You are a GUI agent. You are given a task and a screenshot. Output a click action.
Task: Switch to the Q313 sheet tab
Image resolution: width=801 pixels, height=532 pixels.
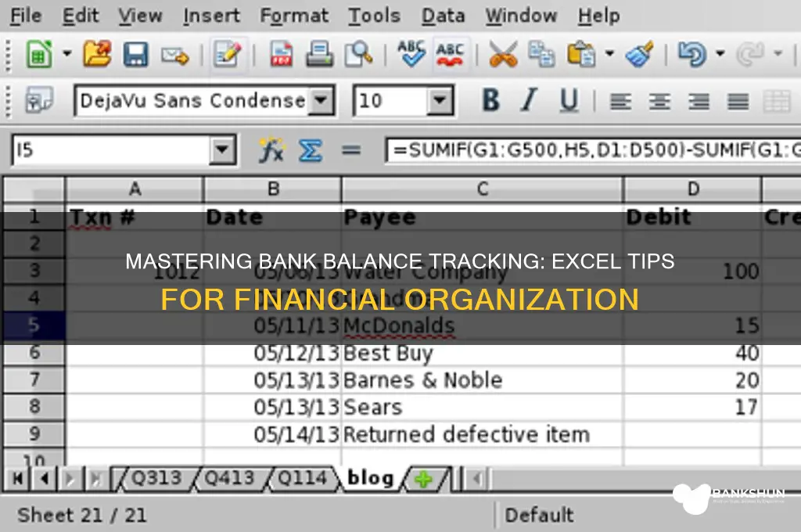pos(156,478)
